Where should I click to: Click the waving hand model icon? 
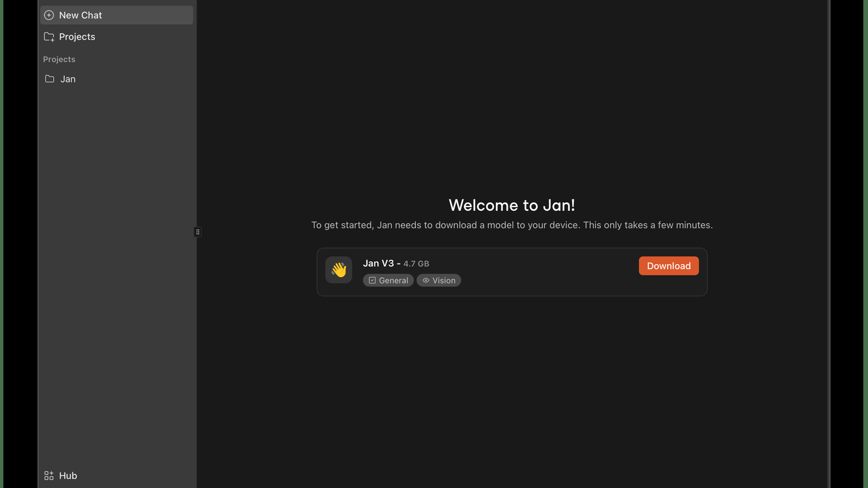(339, 270)
